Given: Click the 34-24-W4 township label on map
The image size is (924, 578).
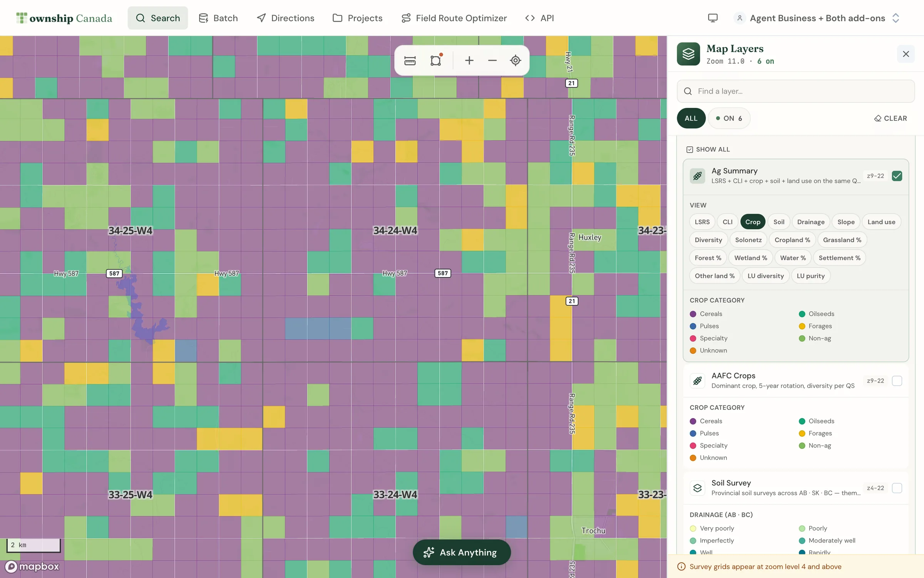Looking at the screenshot, I should 395,230.
